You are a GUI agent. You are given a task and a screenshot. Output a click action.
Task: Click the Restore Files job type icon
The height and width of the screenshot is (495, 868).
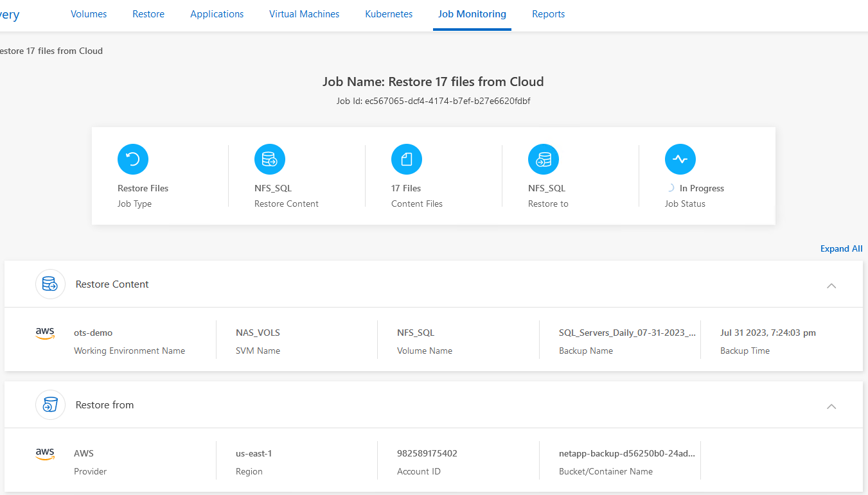(133, 159)
